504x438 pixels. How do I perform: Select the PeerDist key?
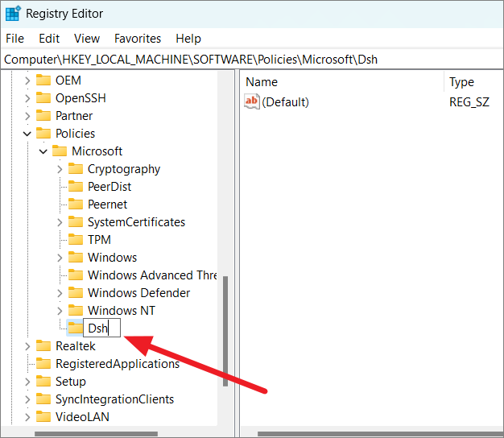click(x=109, y=187)
